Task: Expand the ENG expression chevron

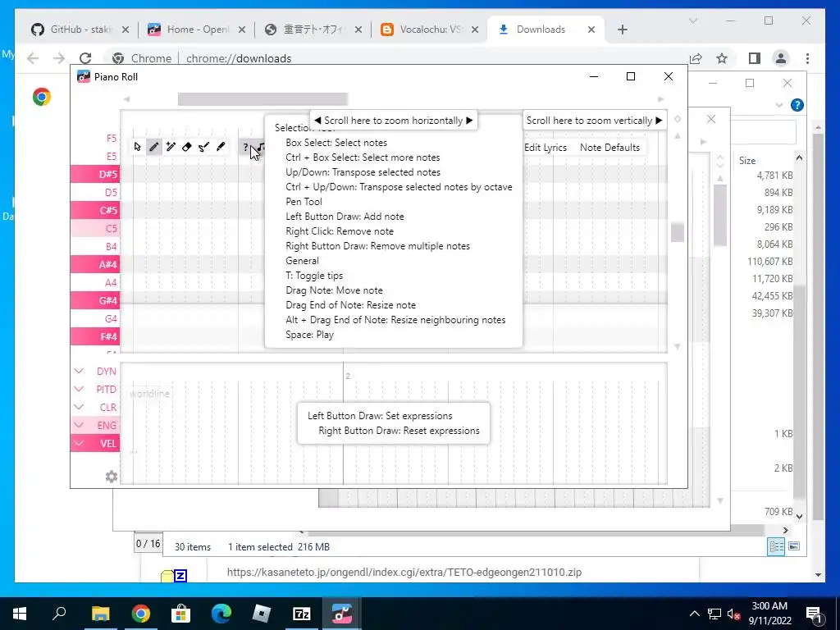Action: coord(79,425)
